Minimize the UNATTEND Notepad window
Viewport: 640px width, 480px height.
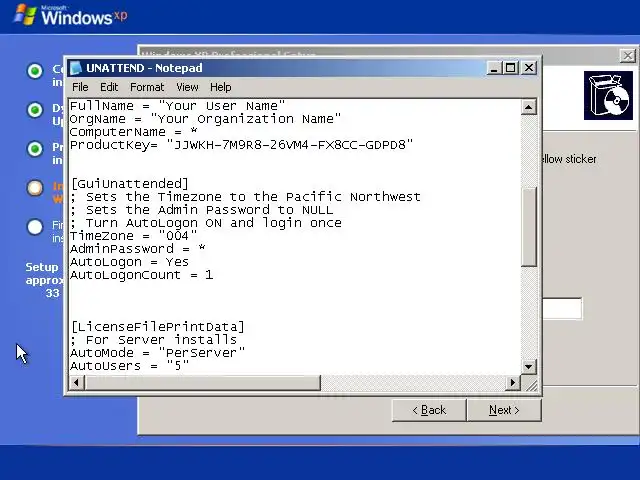tap(494, 68)
